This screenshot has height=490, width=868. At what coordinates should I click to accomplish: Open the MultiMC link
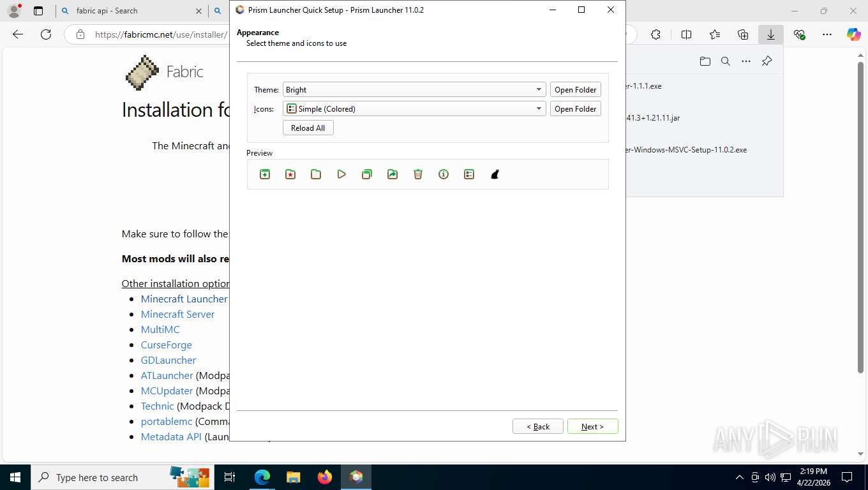pyautogui.click(x=160, y=329)
